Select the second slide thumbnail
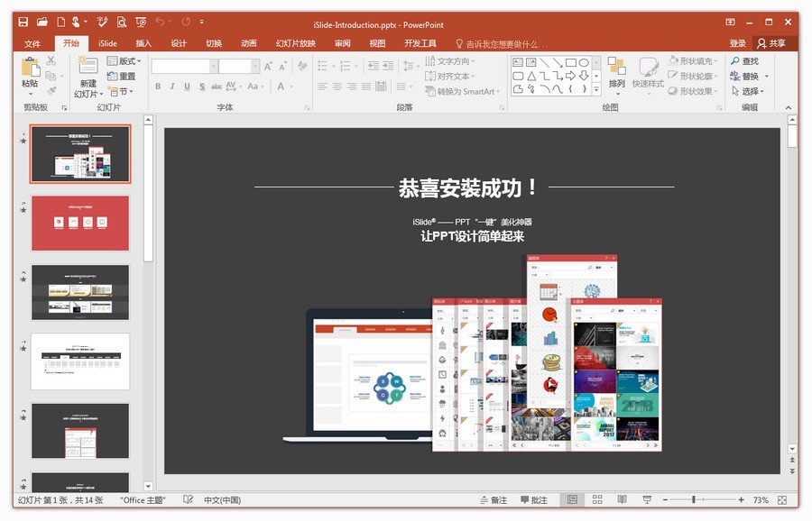 (80, 223)
